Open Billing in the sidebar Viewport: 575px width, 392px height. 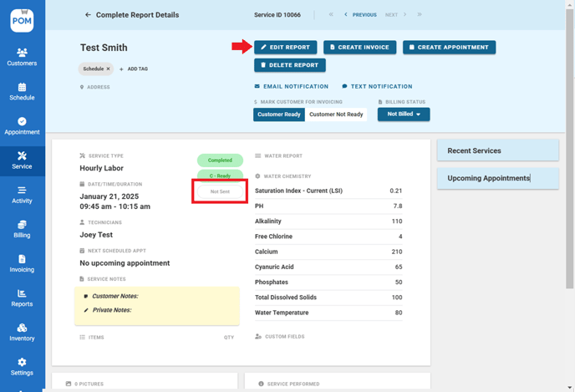click(22, 229)
